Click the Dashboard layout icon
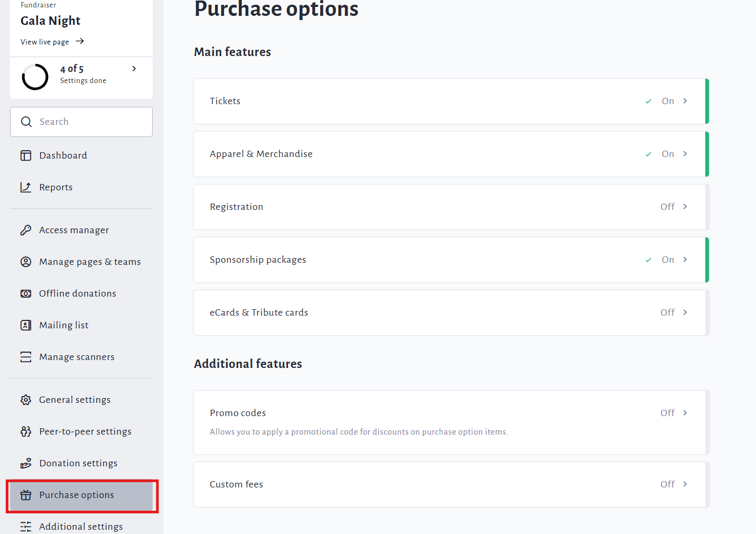 pos(26,155)
